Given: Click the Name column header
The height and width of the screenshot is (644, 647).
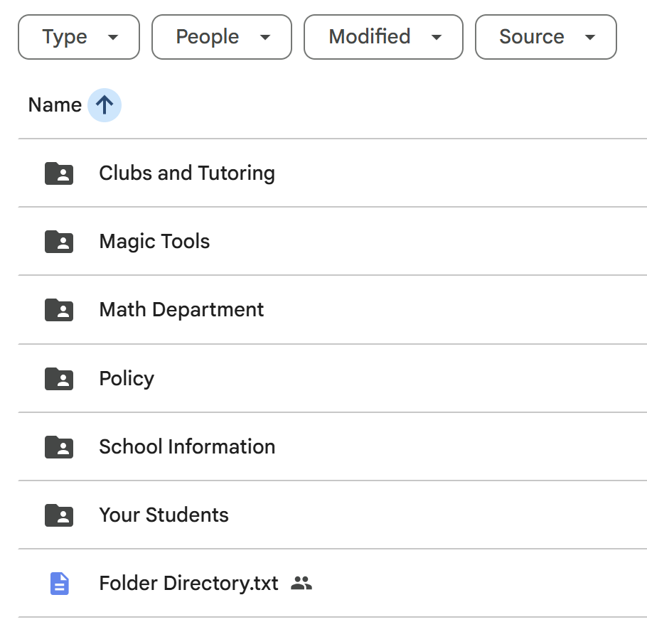Looking at the screenshot, I should (x=55, y=104).
